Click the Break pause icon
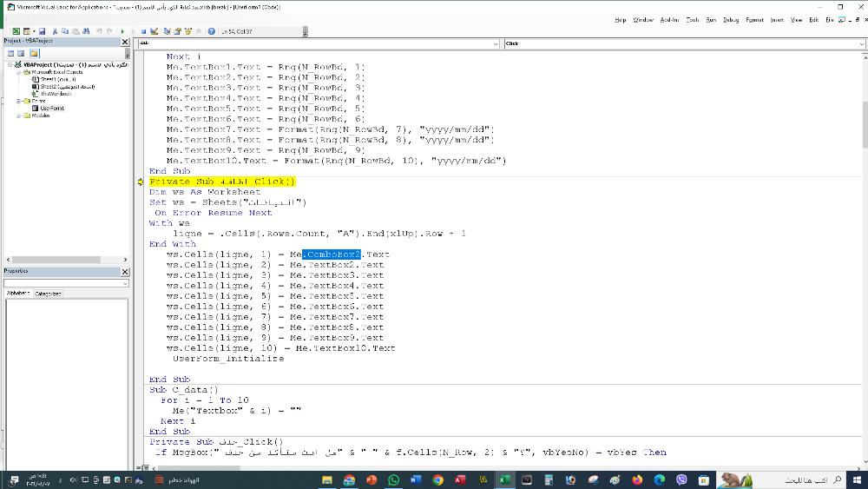This screenshot has height=489, width=868. point(133,31)
